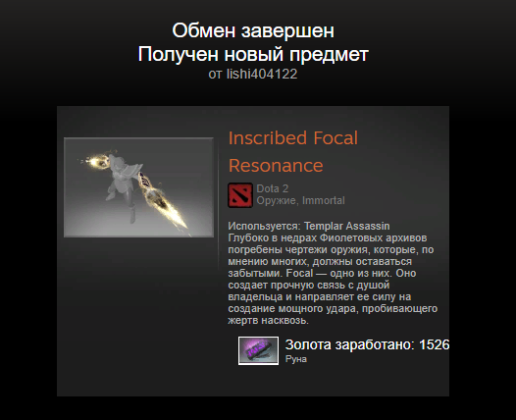Viewport: 516px width, 420px height.
Task: Click the 1526 gold count number
Action: click(434, 344)
